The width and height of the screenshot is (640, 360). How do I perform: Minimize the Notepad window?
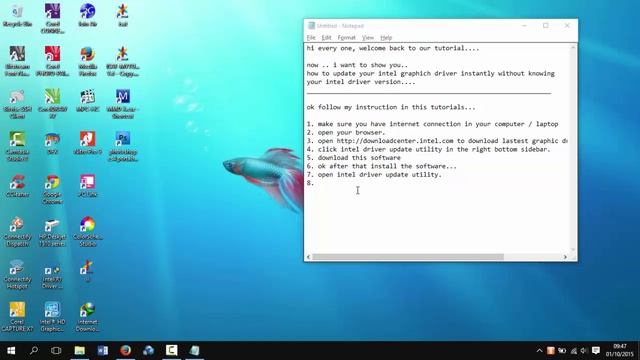click(x=524, y=25)
